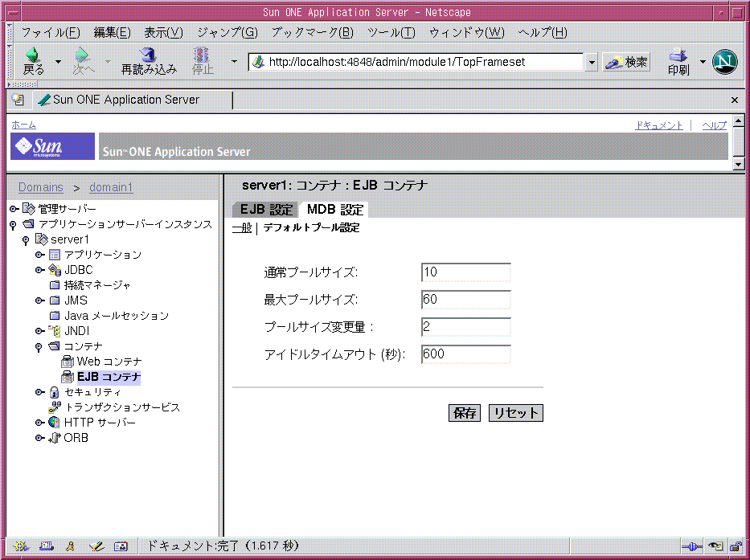Viewport: 750px width, 560px height.
Task: Click the プールサイズ変更量 input field
Action: click(x=466, y=327)
